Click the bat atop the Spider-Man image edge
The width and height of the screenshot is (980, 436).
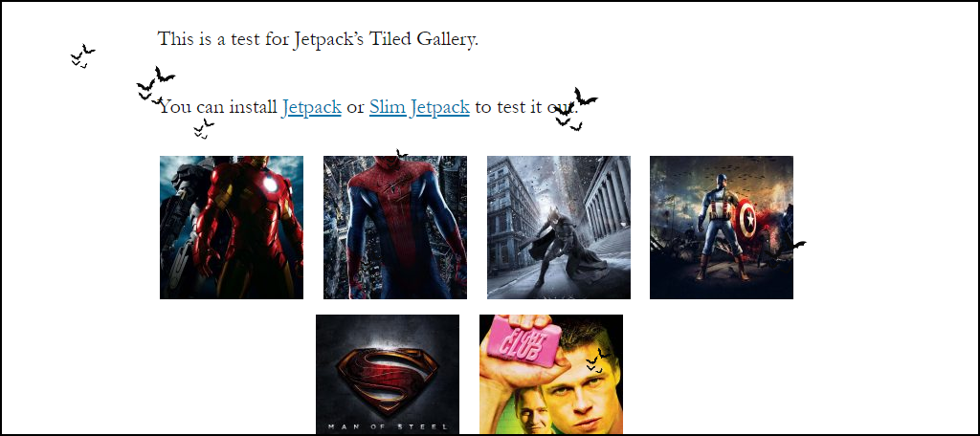[x=402, y=153]
